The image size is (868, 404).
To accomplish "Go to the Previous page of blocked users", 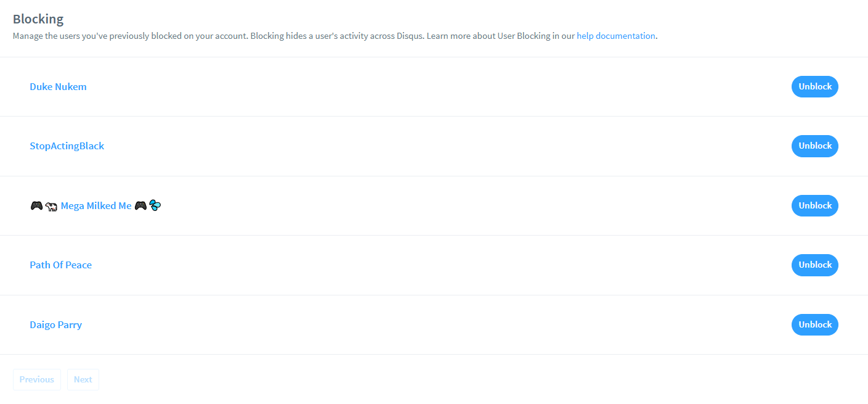I will 37,379.
